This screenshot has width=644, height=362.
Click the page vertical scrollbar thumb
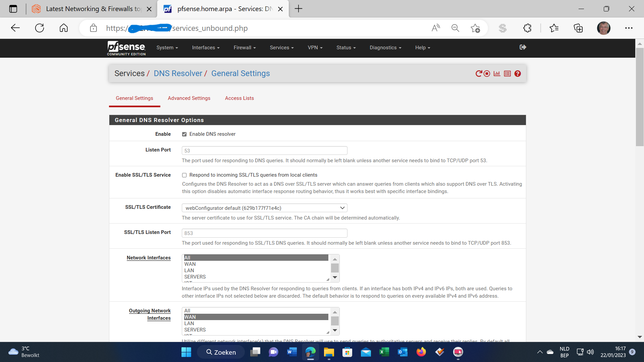click(x=640, y=97)
